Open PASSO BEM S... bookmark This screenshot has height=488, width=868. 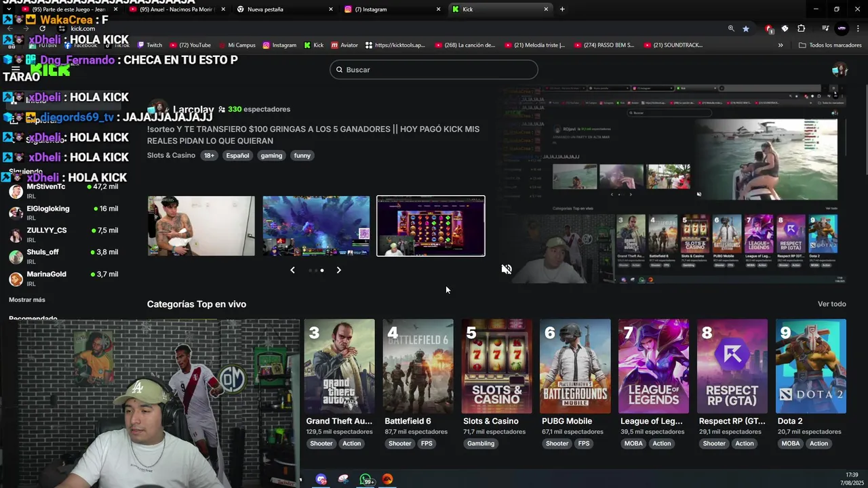(604, 45)
